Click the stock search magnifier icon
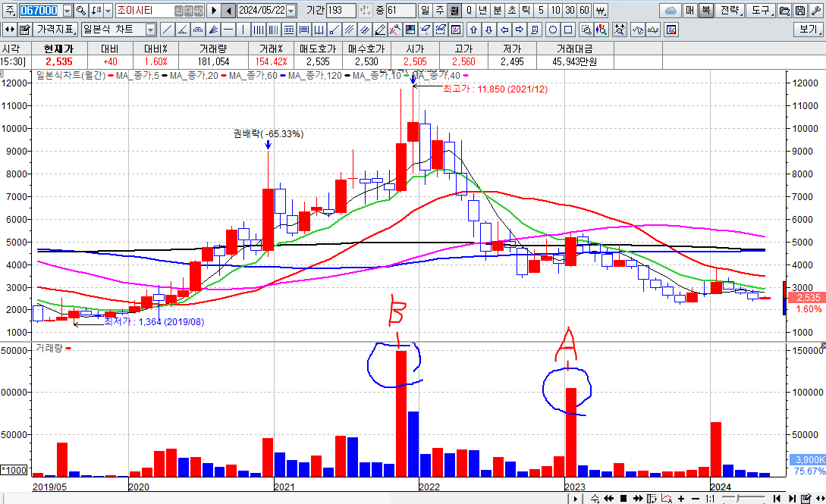This screenshot has height=504, width=826. coord(80,11)
